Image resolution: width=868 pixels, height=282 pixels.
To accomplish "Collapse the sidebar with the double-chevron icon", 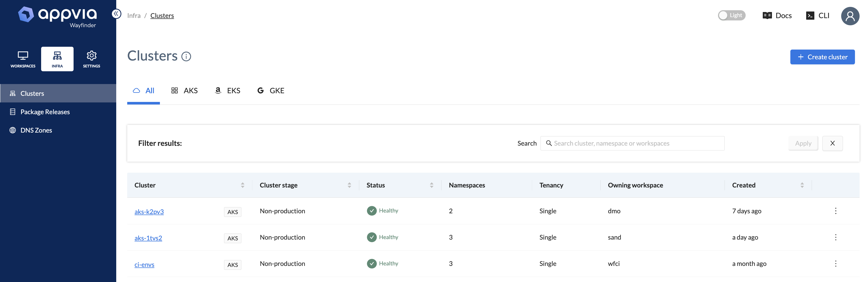I will click(x=116, y=14).
